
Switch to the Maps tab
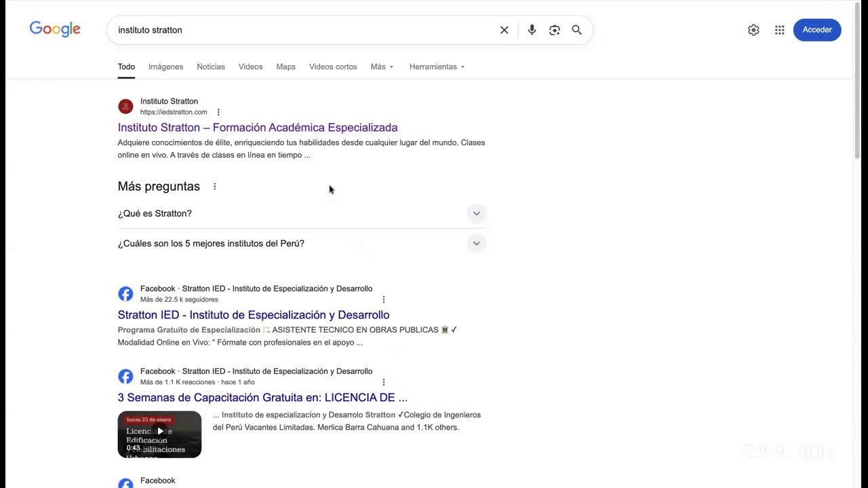[x=286, y=66]
